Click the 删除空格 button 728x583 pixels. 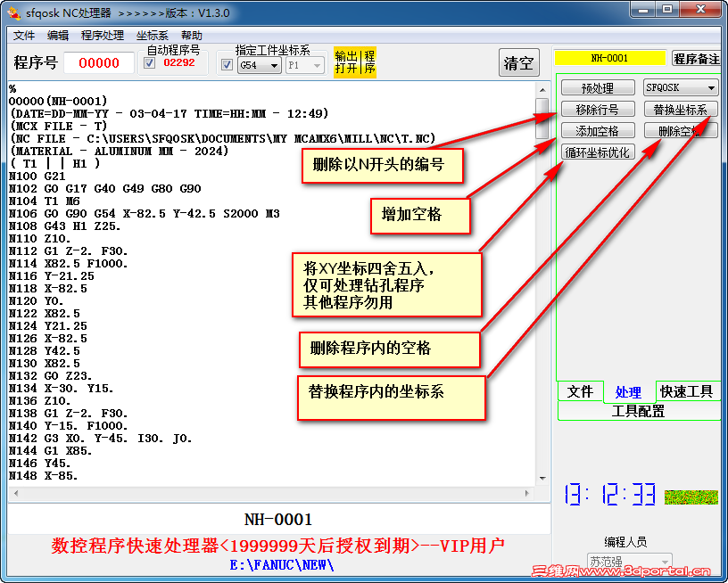pos(681,131)
